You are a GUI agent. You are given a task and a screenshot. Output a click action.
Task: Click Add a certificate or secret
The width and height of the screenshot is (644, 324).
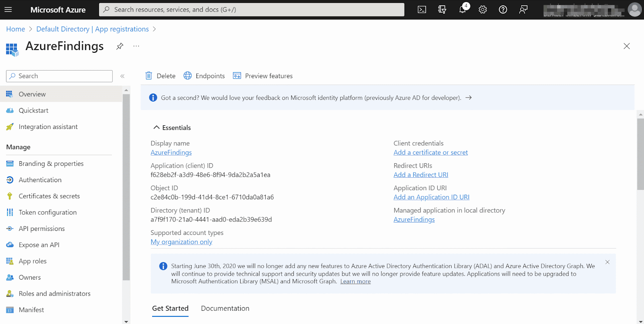tap(431, 152)
